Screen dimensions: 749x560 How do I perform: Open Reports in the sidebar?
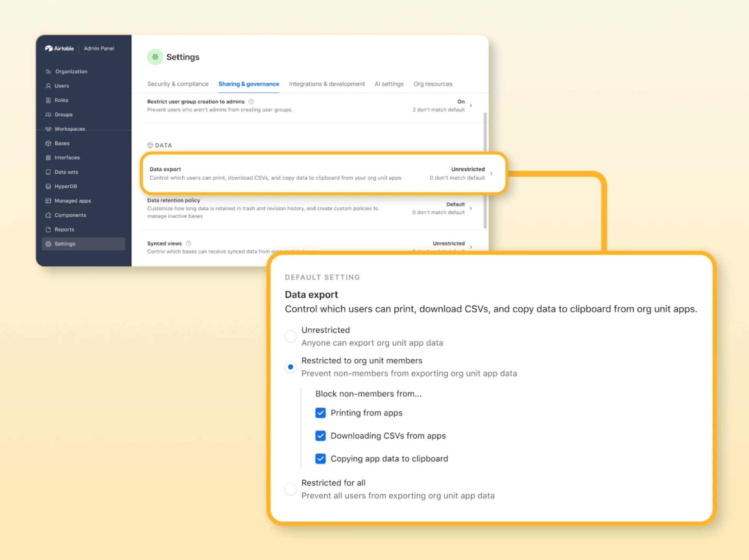coord(64,229)
